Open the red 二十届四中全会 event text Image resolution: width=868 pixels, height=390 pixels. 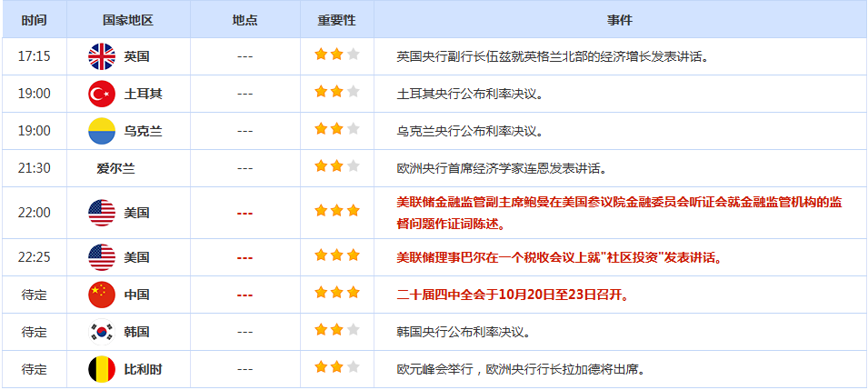point(513,295)
